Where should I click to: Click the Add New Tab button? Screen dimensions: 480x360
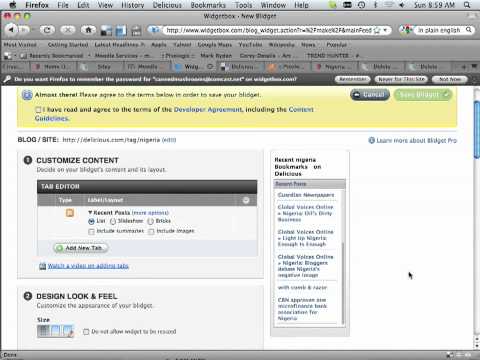tap(79, 248)
